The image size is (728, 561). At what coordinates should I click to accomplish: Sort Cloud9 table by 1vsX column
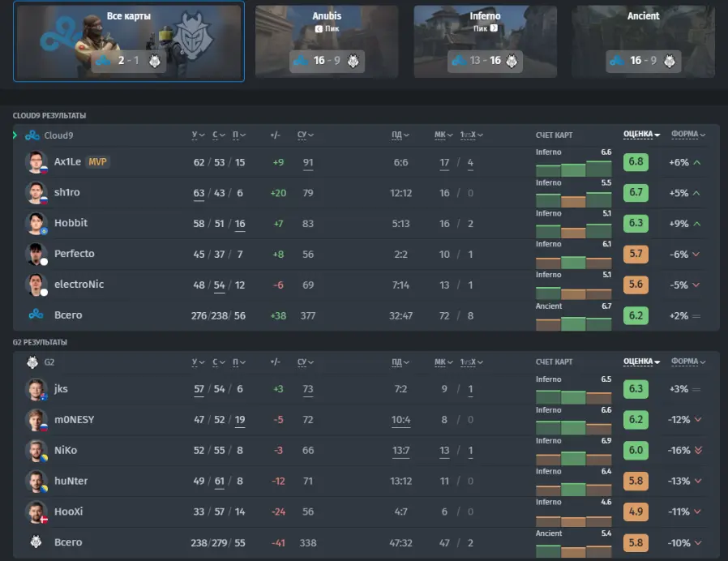pos(472,135)
